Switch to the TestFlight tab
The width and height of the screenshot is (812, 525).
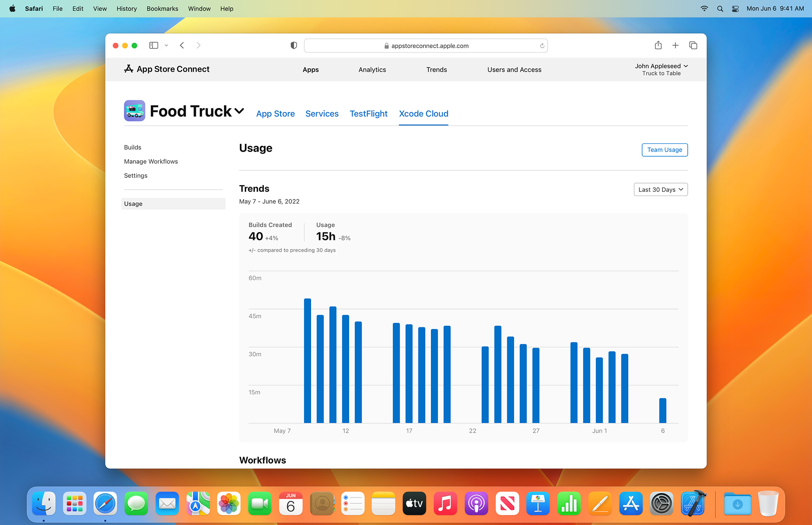point(368,114)
